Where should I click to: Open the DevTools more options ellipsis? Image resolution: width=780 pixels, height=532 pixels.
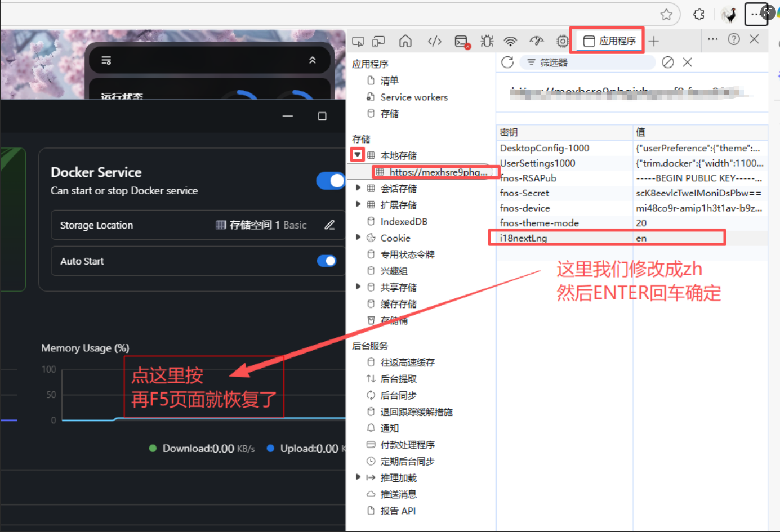tap(712, 39)
